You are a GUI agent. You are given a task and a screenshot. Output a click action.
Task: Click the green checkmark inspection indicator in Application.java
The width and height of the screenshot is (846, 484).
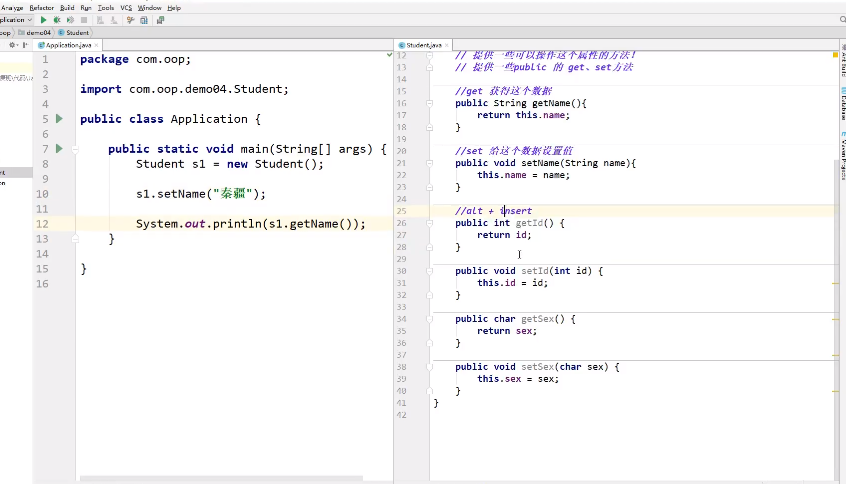[x=390, y=54]
